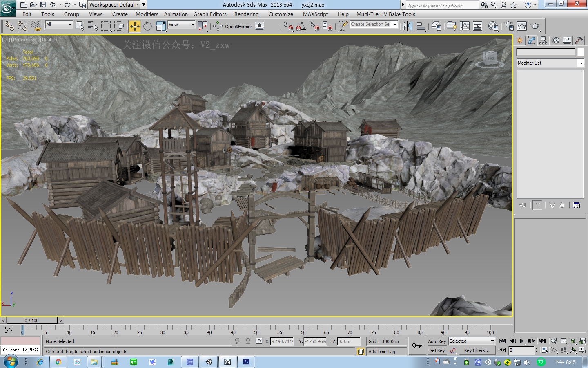Open the Workspace Default dropdown

coord(114,4)
